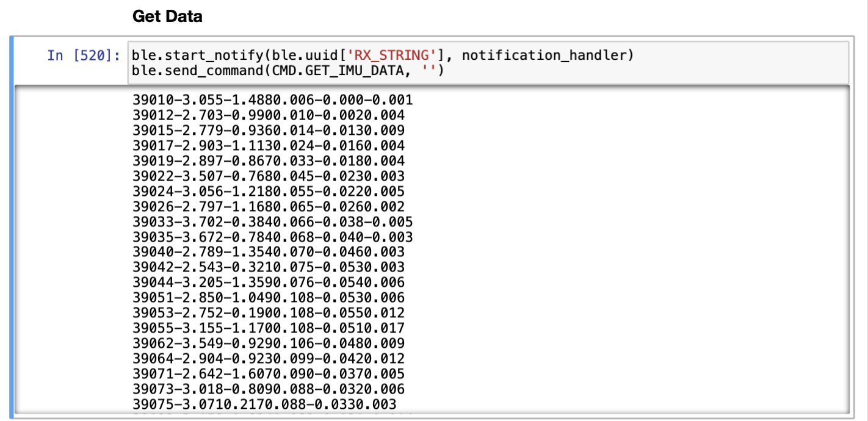Click the ble.start_notify code line
This screenshot has height=421, width=868.
383,56
